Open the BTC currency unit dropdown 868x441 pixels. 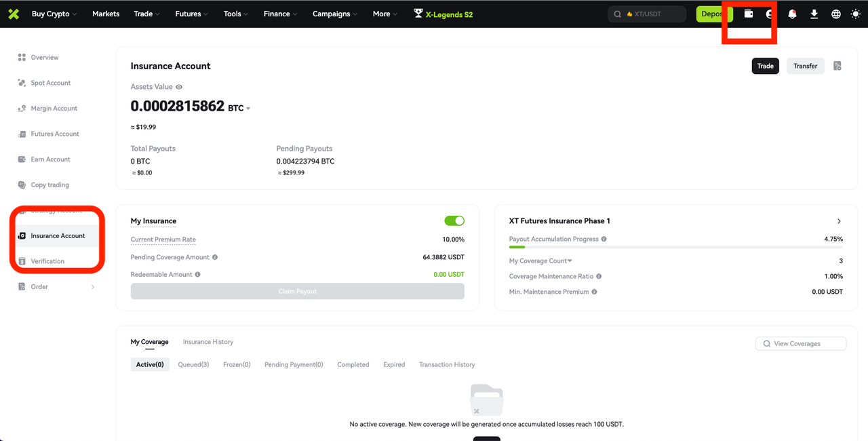click(239, 108)
